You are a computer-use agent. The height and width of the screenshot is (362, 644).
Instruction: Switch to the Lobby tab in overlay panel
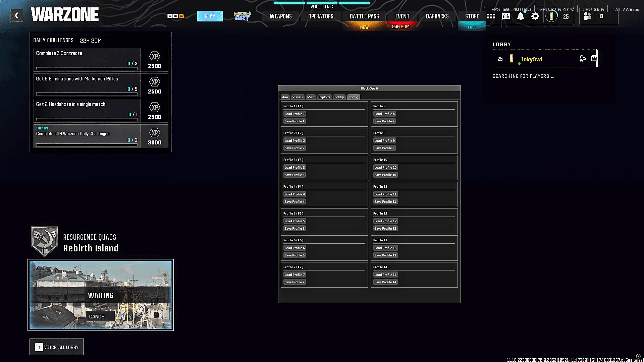coord(339,97)
